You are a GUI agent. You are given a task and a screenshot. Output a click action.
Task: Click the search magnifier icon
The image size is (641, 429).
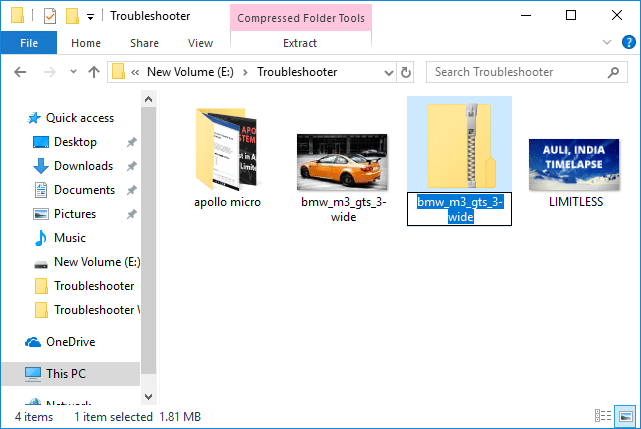(613, 72)
